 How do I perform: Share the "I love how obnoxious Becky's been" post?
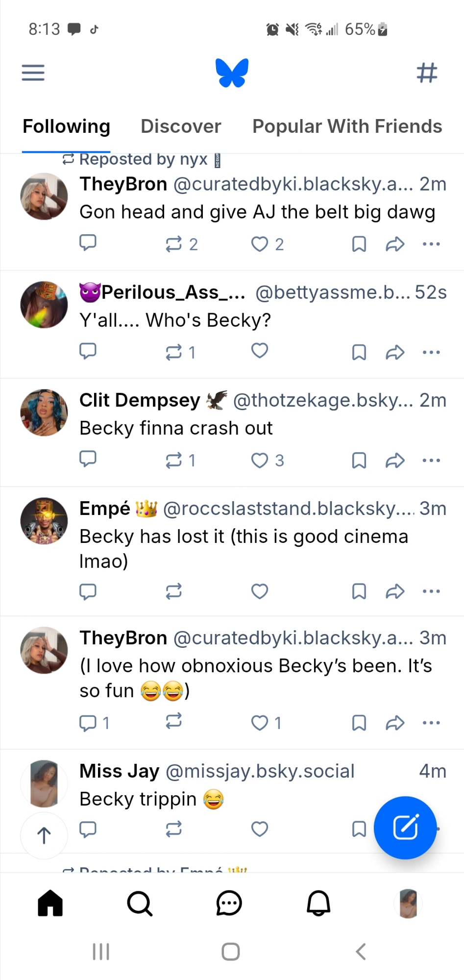(395, 722)
